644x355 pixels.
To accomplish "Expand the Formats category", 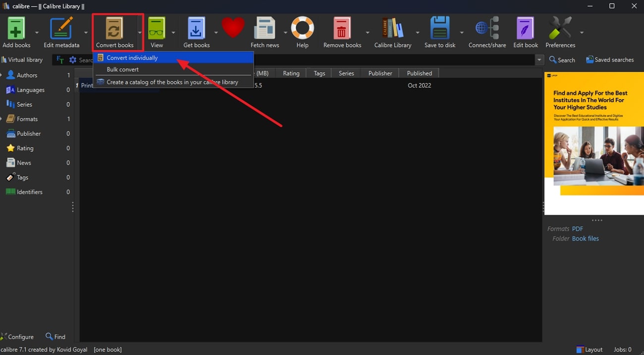I will [x=1, y=119].
